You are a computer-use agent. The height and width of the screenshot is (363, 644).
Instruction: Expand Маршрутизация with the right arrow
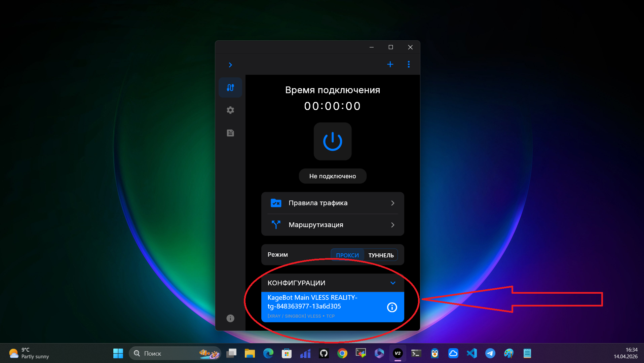tap(392, 225)
